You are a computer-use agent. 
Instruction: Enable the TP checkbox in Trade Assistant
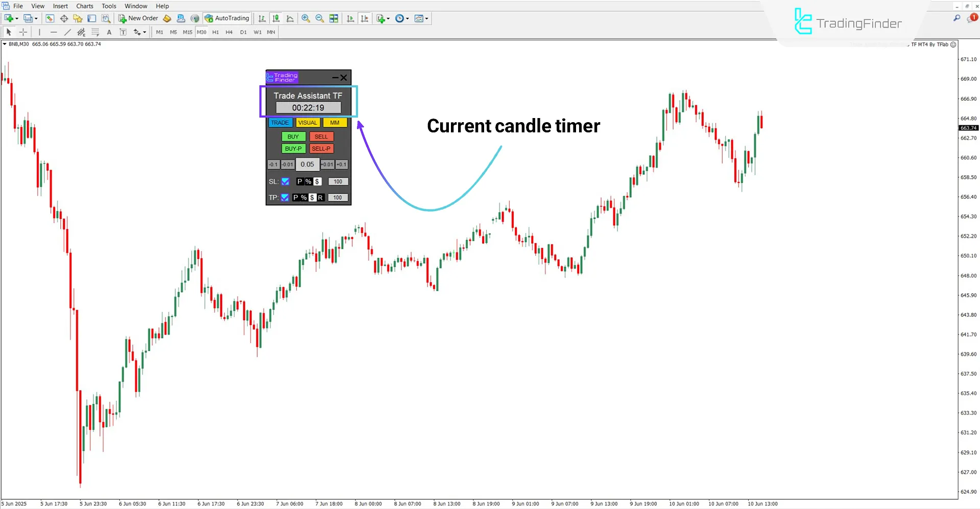coord(285,197)
